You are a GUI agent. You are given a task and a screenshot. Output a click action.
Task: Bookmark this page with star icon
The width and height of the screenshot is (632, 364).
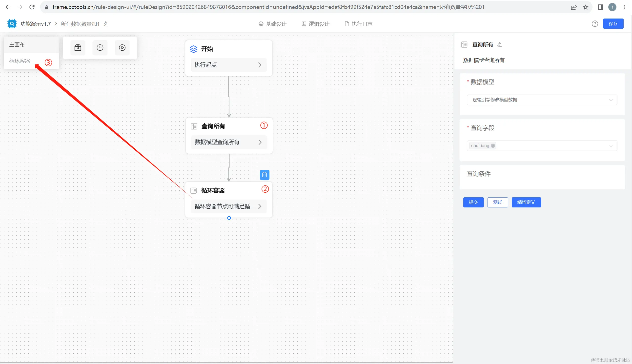[586, 7]
